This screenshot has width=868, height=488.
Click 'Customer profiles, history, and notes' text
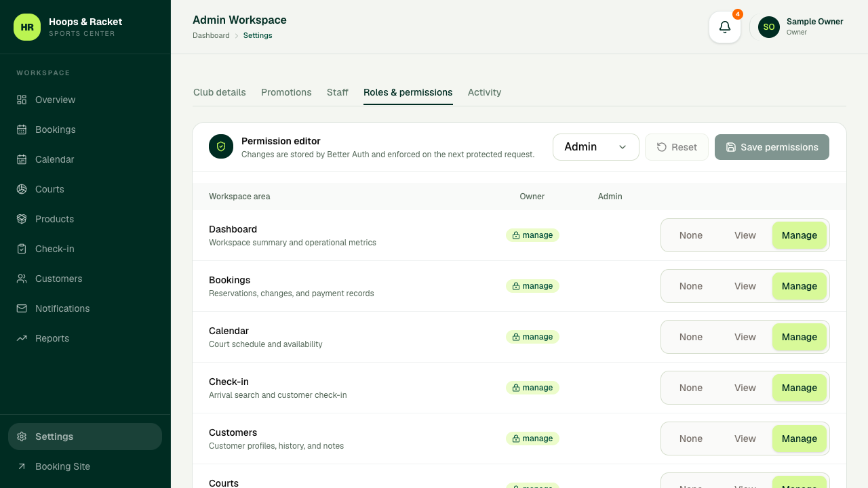pyautogui.click(x=276, y=446)
